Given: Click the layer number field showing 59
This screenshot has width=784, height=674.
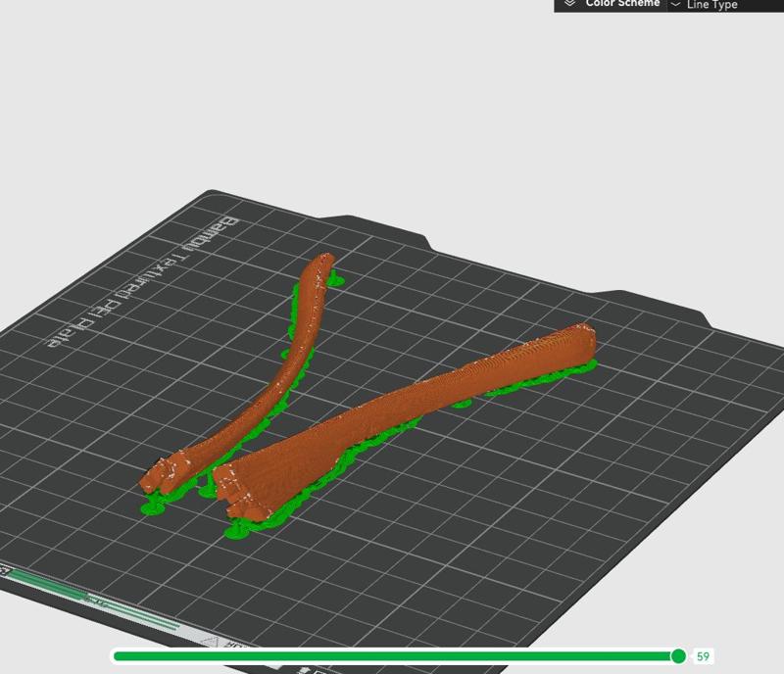Looking at the screenshot, I should point(703,656).
